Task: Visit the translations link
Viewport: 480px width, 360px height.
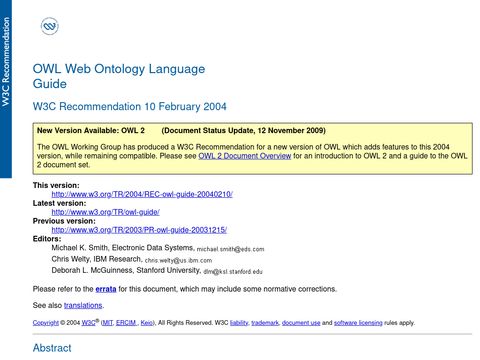Action: point(83,305)
